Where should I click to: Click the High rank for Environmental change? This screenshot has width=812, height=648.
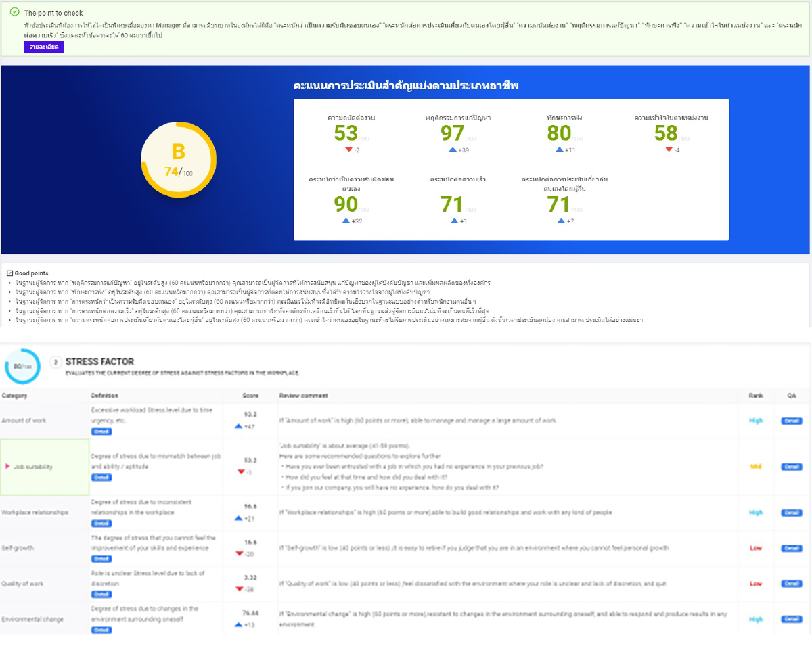coord(756,619)
